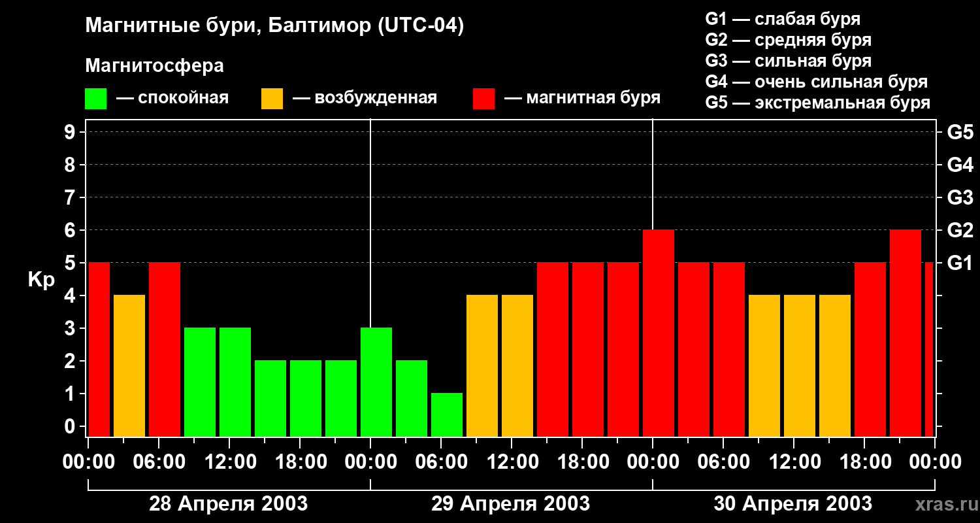This screenshot has width=980, height=523.
Task: Select the 'G2 — средняя буря' description line
Action: 788,40
